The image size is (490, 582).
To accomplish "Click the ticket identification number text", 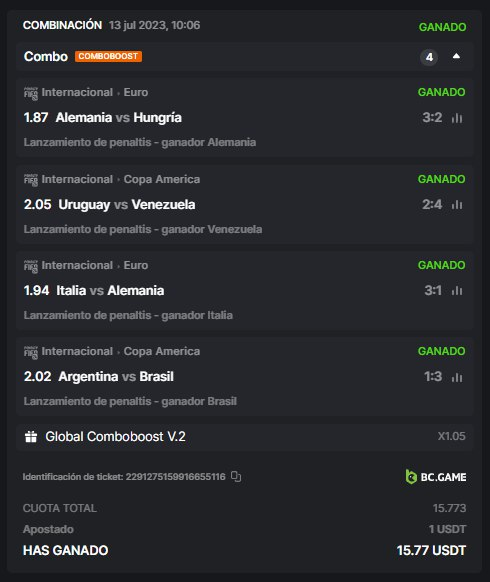I will click(124, 477).
